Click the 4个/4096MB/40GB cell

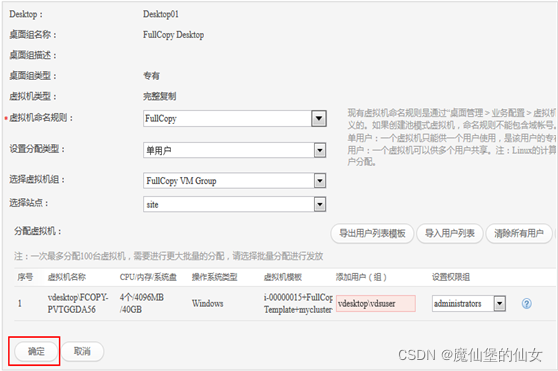click(x=142, y=303)
